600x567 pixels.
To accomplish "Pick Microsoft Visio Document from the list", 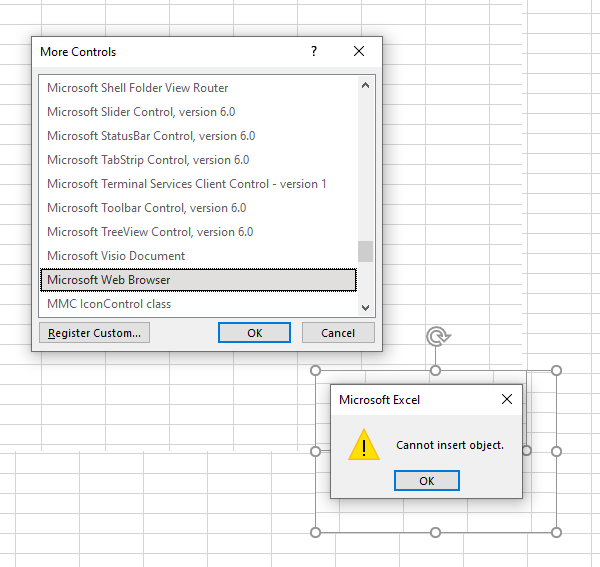I will (x=116, y=256).
